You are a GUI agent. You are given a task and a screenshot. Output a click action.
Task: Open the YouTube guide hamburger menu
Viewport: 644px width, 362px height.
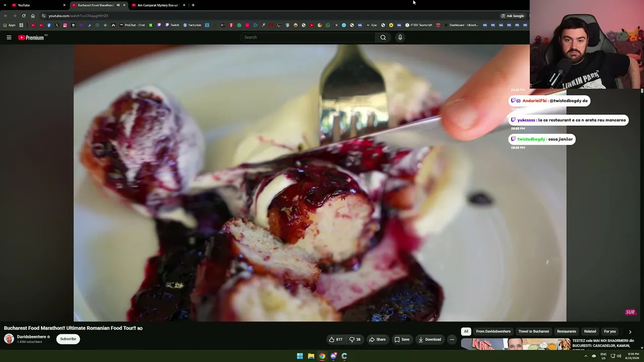pyautogui.click(x=9, y=37)
